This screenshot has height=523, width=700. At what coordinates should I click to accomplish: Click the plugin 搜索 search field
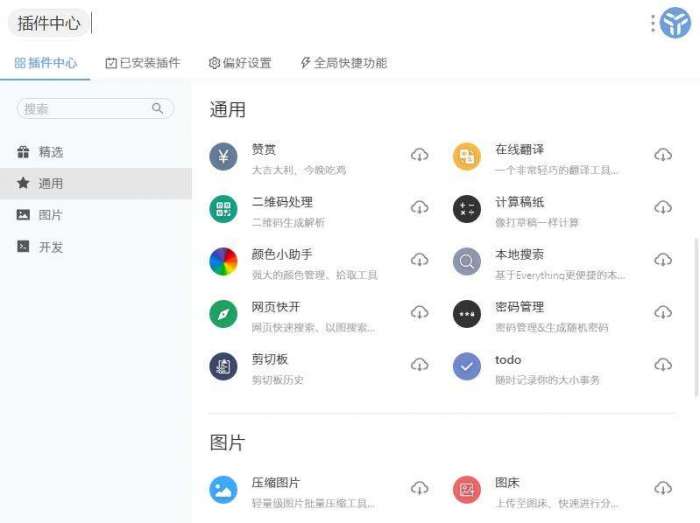[85, 109]
